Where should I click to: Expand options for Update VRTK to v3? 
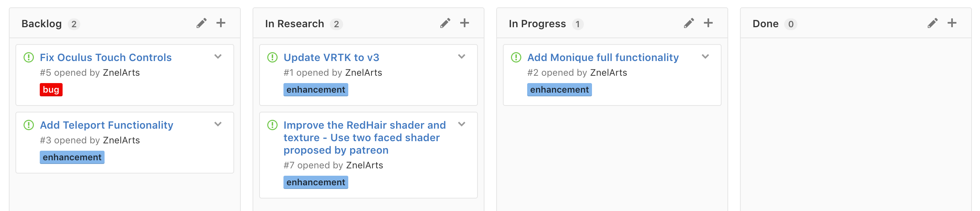(461, 57)
